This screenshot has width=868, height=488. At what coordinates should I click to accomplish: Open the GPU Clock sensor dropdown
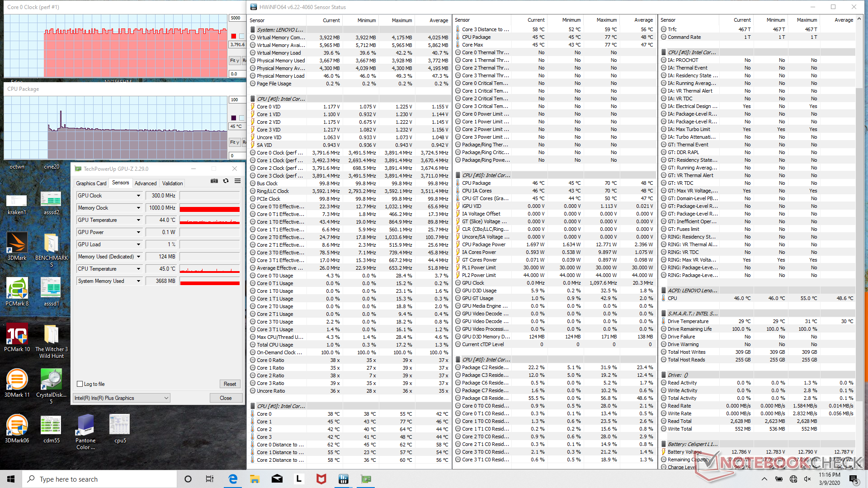(x=138, y=196)
